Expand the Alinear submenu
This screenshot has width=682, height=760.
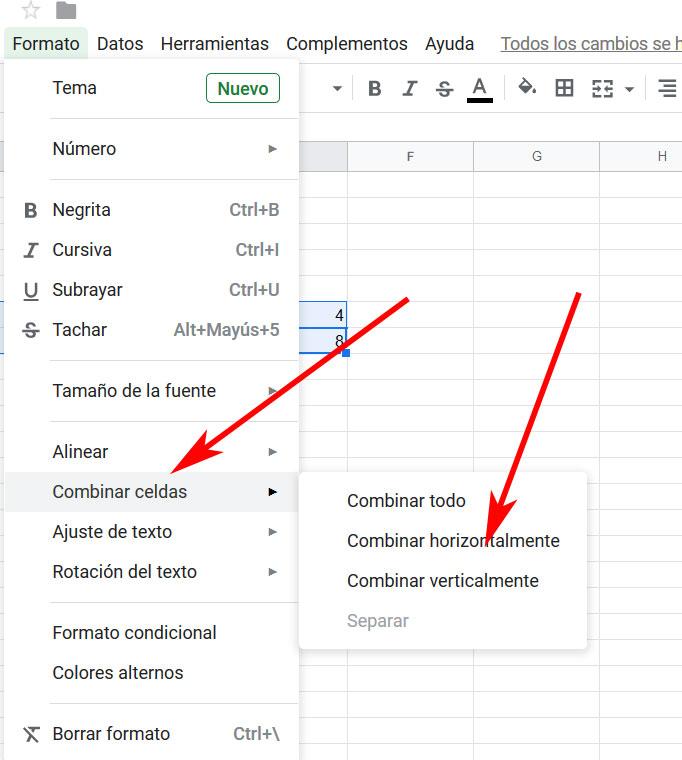pos(152,452)
